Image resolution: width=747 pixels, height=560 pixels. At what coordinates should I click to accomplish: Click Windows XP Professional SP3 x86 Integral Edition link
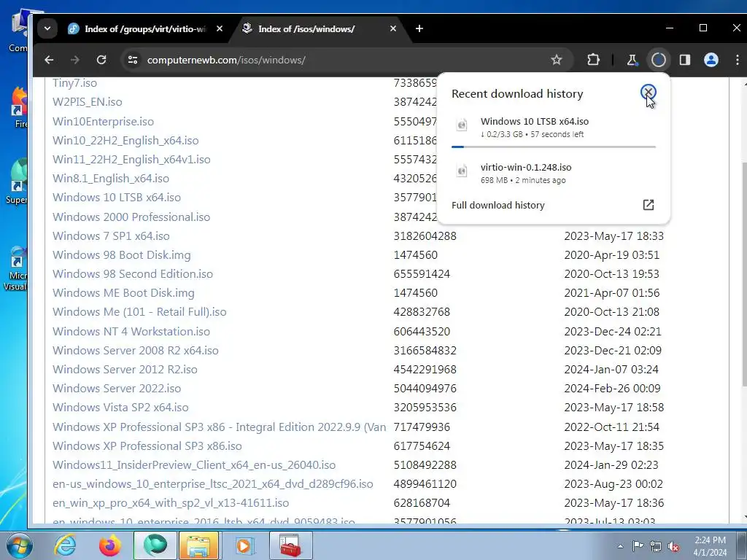point(219,427)
